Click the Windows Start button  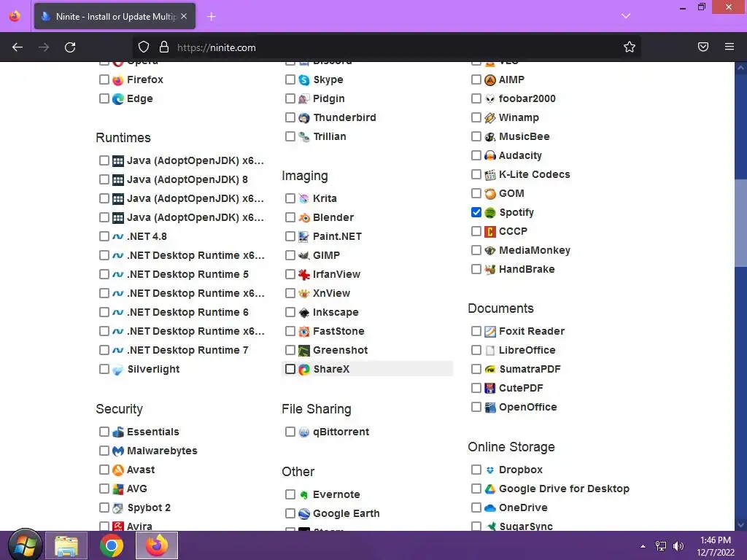pyautogui.click(x=25, y=545)
